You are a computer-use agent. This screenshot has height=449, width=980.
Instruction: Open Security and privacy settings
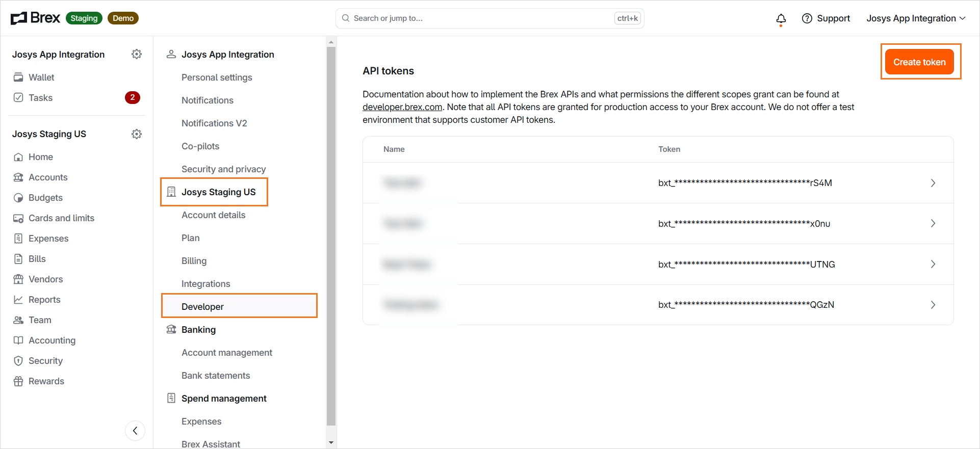click(x=223, y=169)
